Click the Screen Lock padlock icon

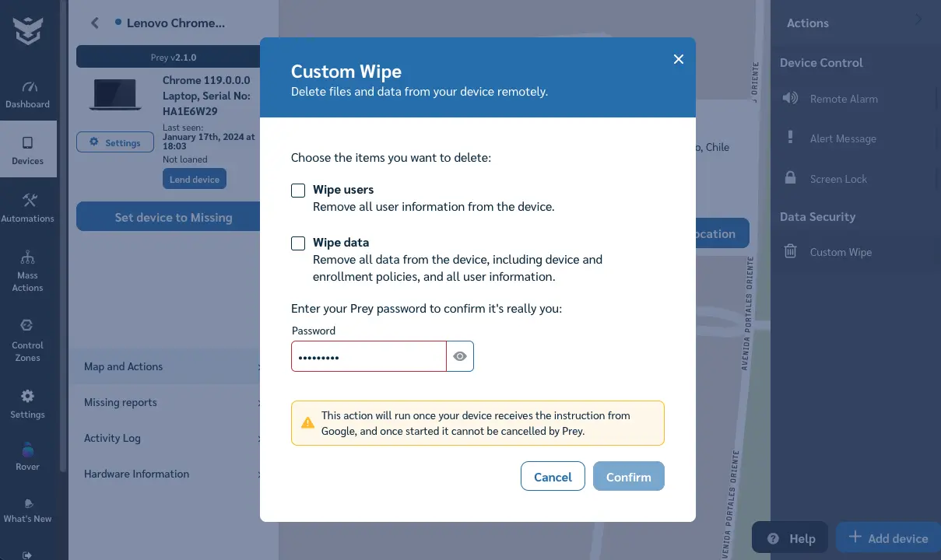click(791, 178)
